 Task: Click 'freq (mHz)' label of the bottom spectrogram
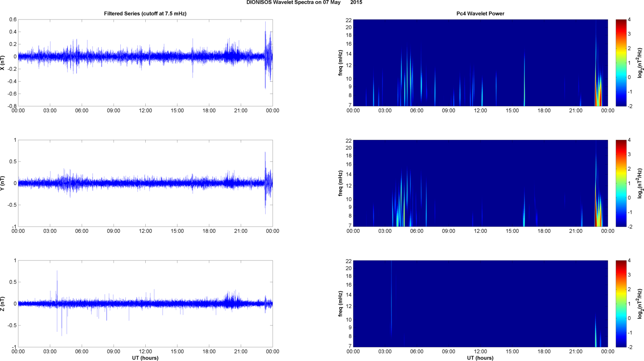(x=340, y=304)
